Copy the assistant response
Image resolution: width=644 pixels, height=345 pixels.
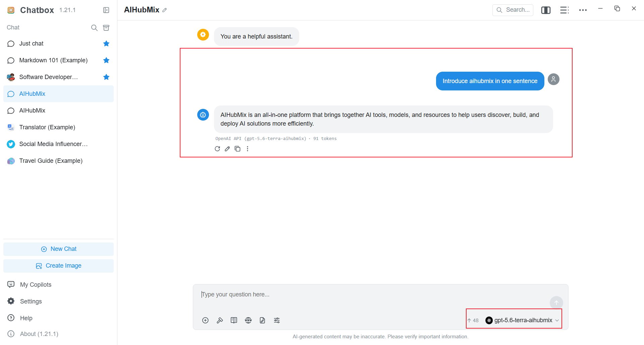[237, 149]
